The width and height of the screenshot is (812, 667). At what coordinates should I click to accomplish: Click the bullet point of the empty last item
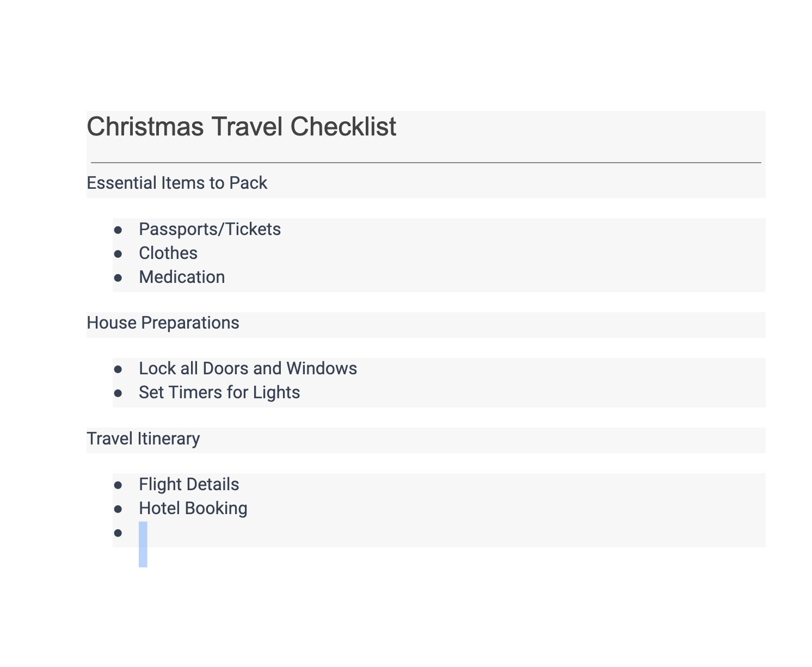(x=118, y=533)
